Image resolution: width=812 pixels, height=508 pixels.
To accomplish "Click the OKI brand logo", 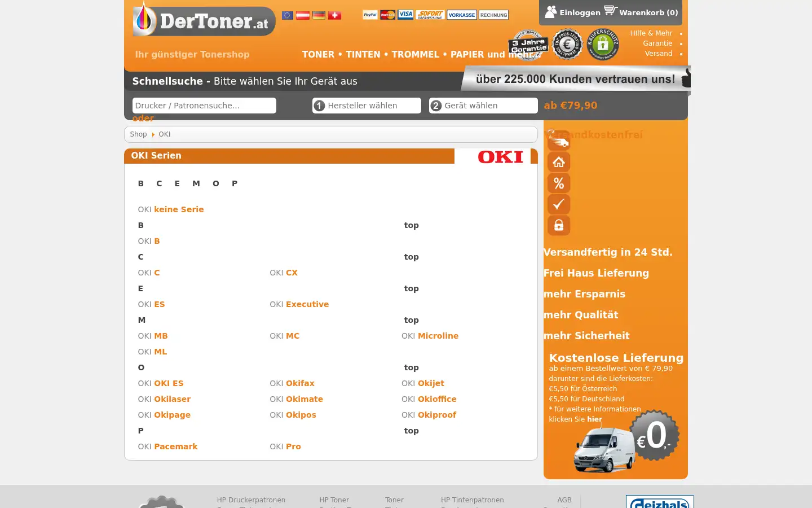I will pyautogui.click(x=500, y=157).
